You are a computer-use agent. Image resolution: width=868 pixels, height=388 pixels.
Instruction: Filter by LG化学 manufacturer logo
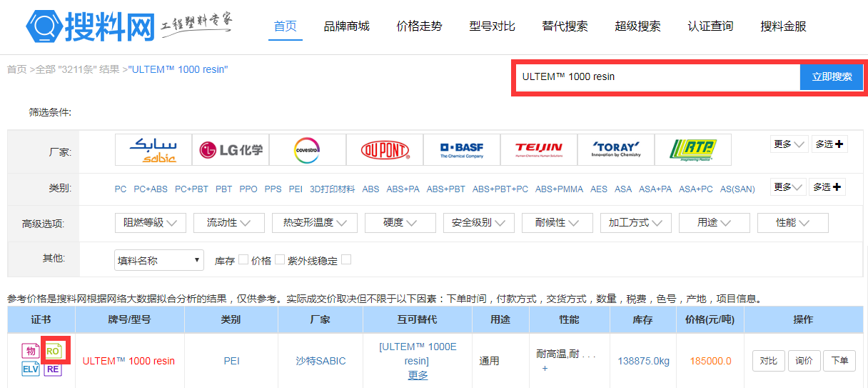[231, 150]
